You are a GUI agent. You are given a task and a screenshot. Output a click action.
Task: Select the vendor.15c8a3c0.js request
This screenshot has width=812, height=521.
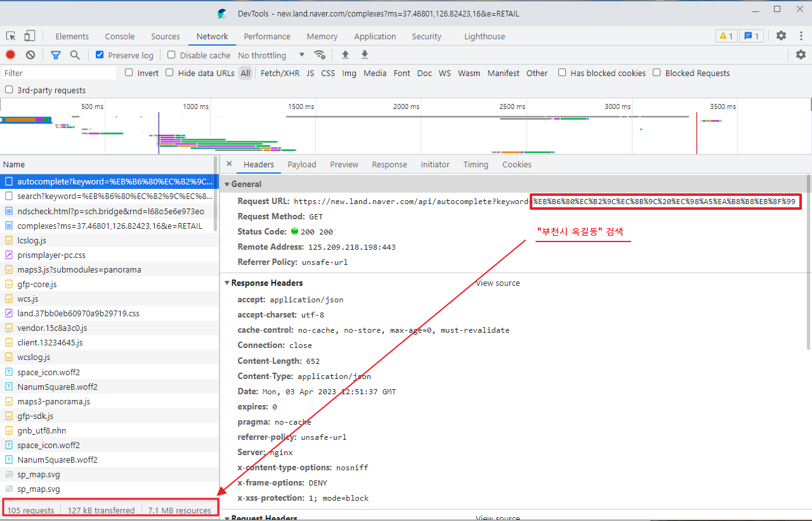tap(109, 328)
